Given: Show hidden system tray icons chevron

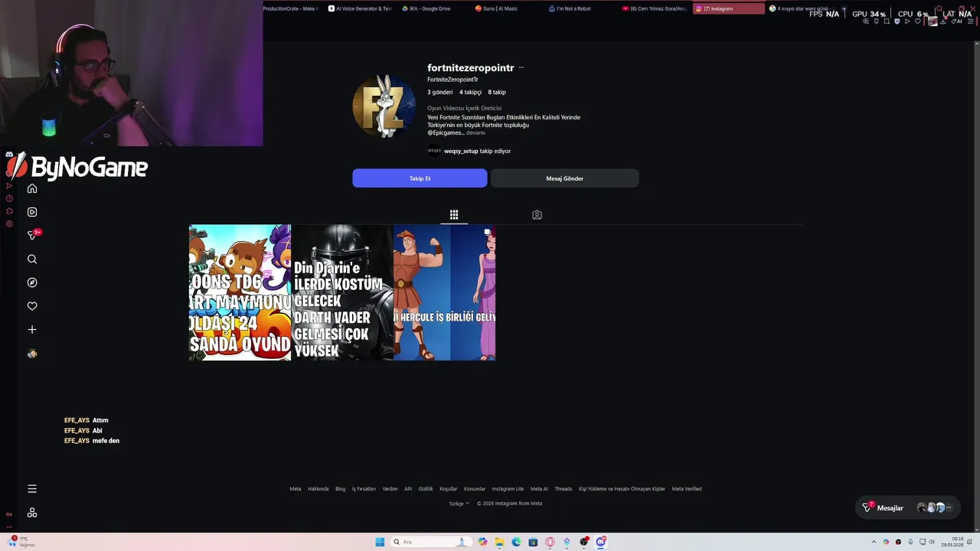Looking at the screenshot, I should [x=874, y=542].
